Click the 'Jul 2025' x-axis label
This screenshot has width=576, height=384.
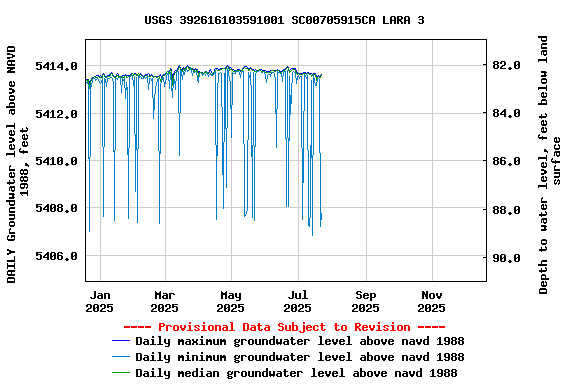click(x=298, y=302)
